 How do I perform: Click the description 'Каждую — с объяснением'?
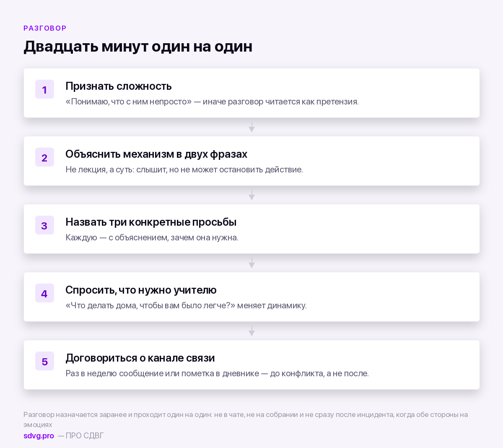point(117,237)
